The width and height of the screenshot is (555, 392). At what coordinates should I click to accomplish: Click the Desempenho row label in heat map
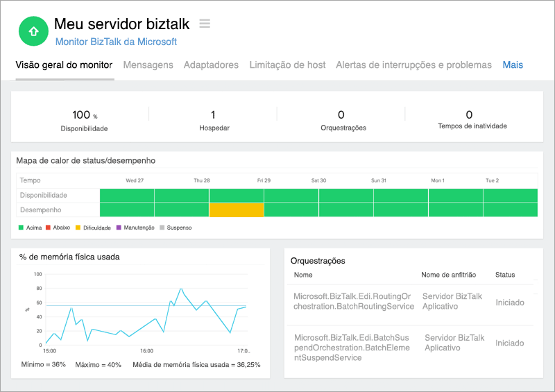[x=40, y=210]
